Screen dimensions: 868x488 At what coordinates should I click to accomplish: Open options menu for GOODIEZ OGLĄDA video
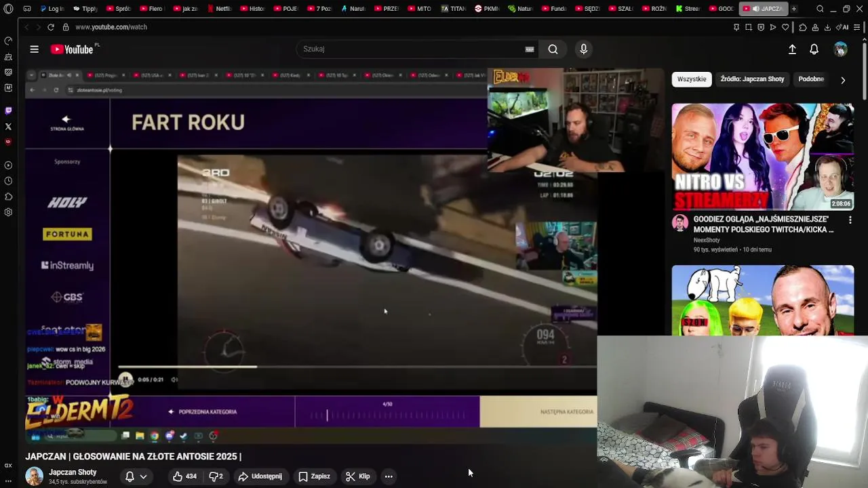tap(850, 220)
